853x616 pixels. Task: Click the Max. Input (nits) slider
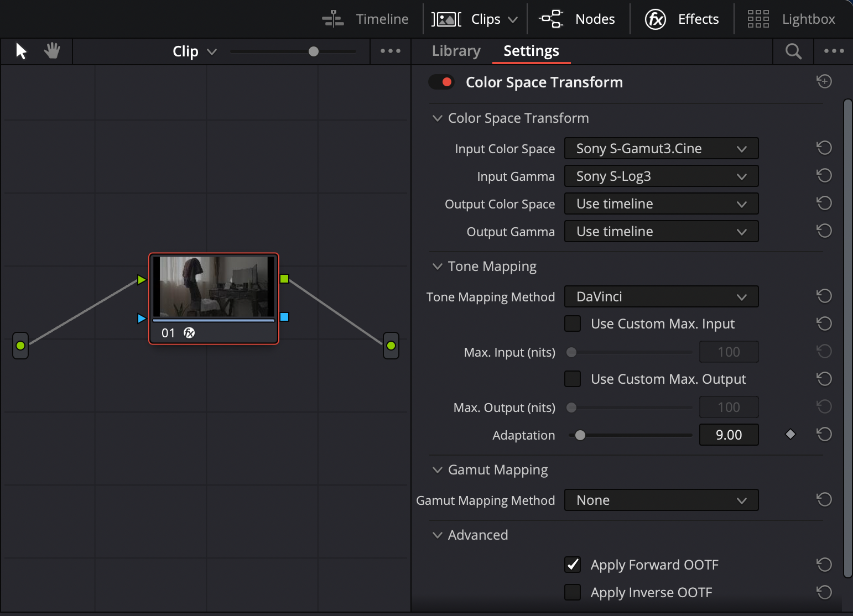point(631,352)
